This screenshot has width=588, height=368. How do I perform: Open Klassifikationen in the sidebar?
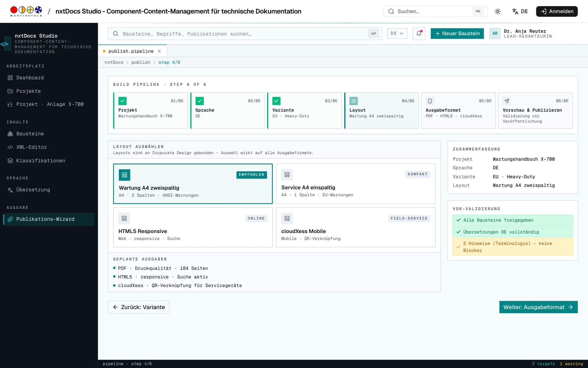49,161
